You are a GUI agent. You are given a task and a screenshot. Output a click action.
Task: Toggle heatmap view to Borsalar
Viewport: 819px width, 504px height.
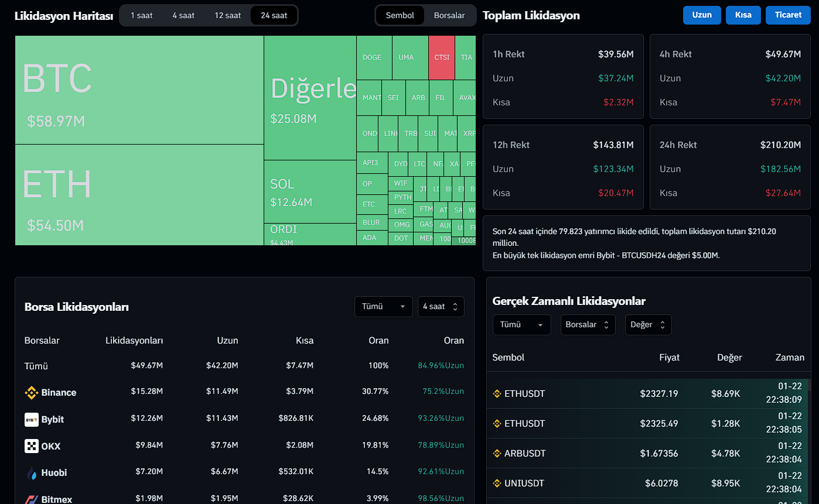(x=449, y=15)
